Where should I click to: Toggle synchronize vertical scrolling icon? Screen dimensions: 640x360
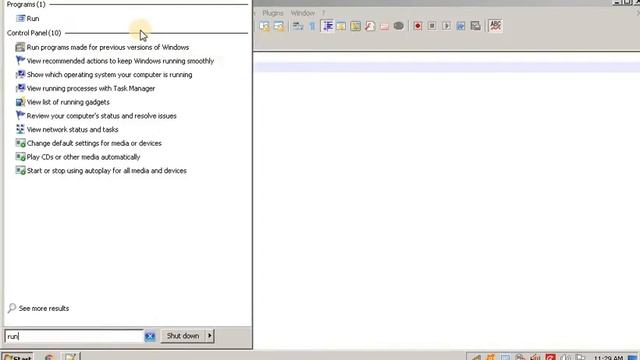(264, 26)
